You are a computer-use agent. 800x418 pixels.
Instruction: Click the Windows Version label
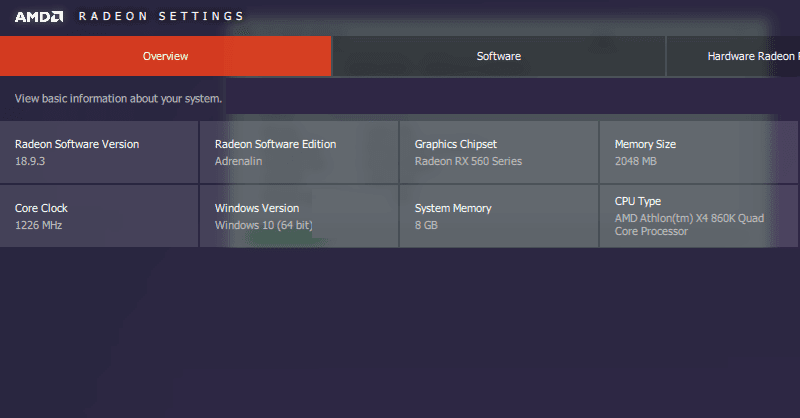point(257,208)
